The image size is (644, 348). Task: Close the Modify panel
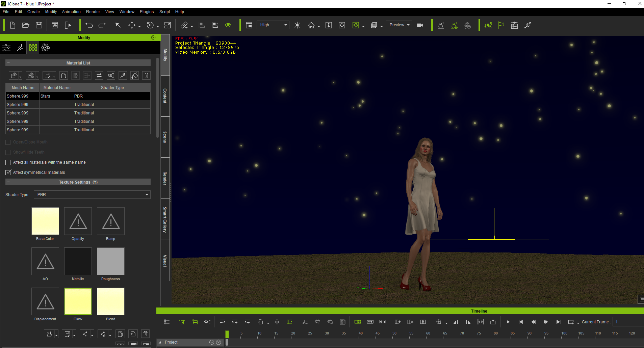pyautogui.click(x=153, y=37)
